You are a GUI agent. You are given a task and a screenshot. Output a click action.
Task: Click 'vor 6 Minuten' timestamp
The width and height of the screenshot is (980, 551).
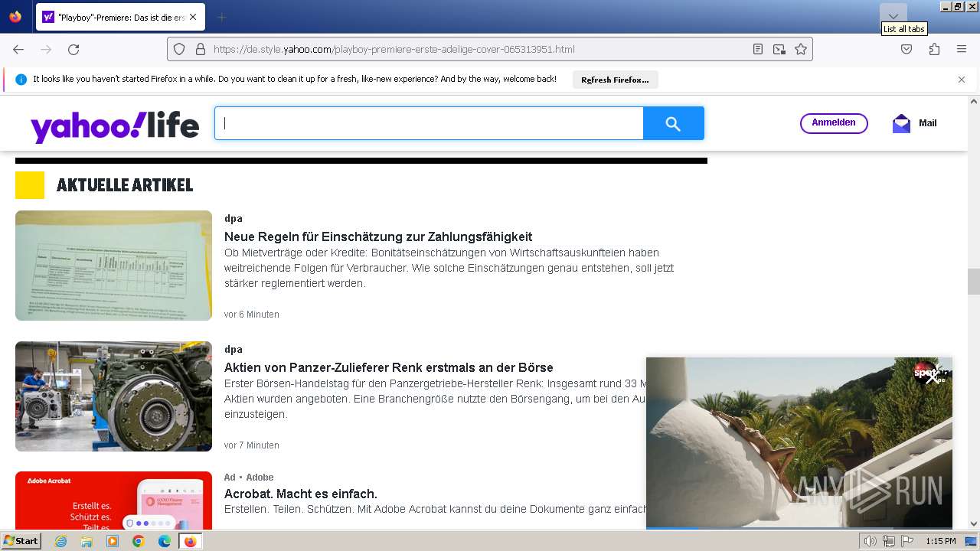[252, 315]
